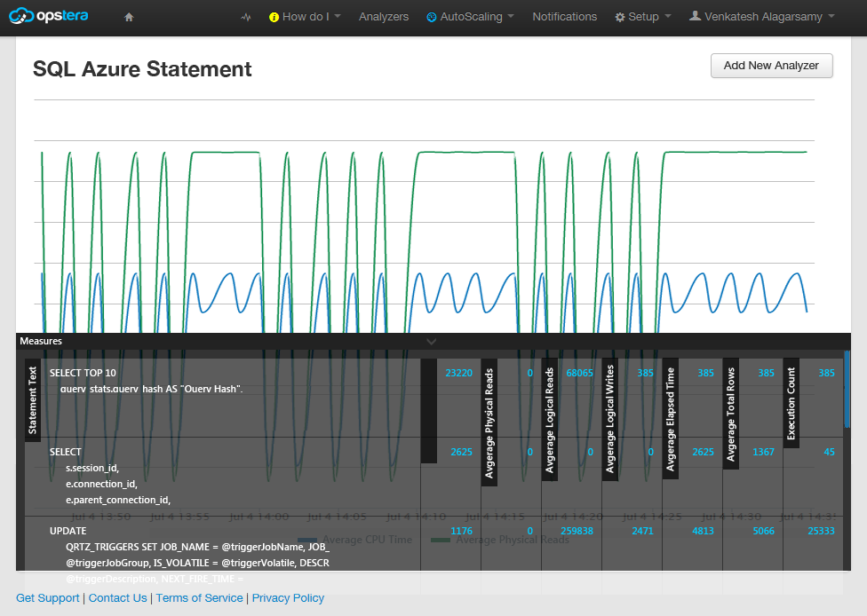Open the activity pulse icon

tap(246, 17)
